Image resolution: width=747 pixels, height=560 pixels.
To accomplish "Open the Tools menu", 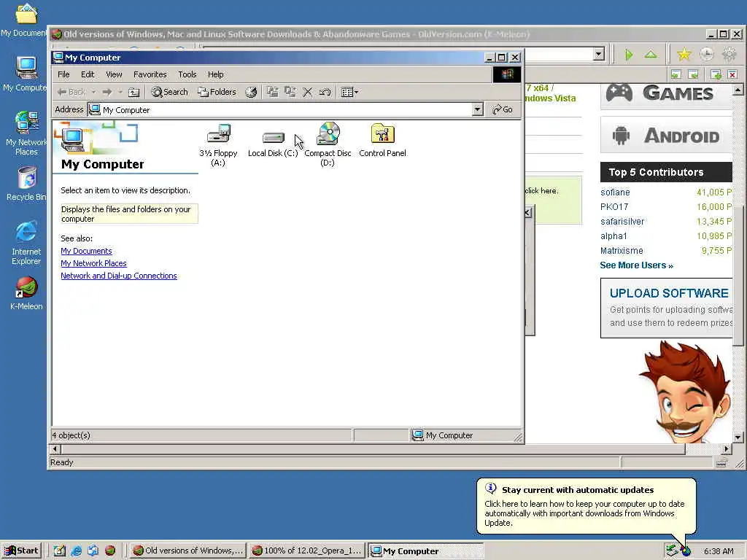I will tap(187, 74).
